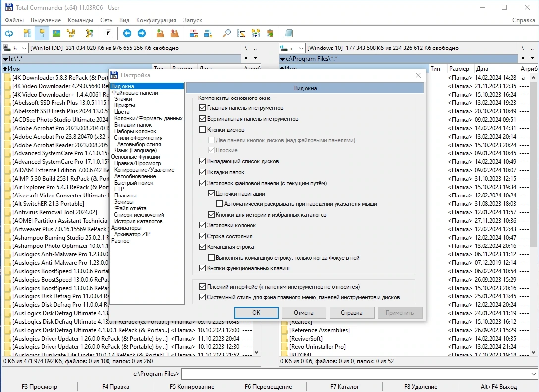
Task: Toggle Плоский интерфейс checkbox
Action: point(203,287)
